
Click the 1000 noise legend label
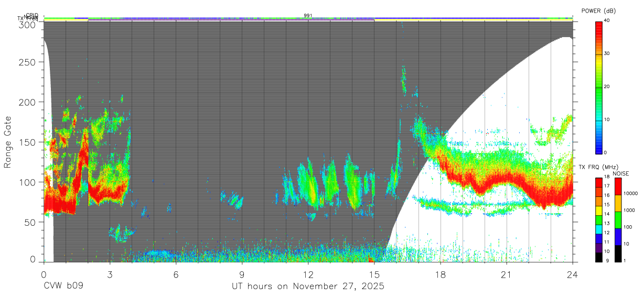tap(629, 211)
